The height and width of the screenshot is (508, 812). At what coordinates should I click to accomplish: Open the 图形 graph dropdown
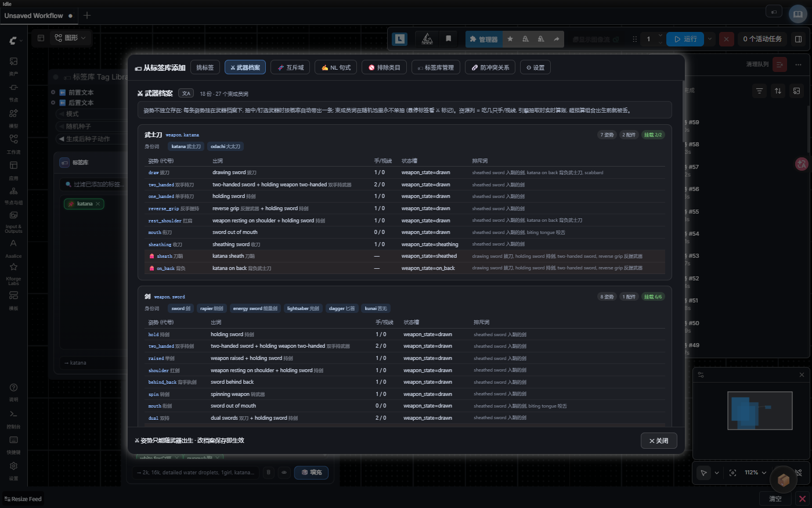coord(70,38)
